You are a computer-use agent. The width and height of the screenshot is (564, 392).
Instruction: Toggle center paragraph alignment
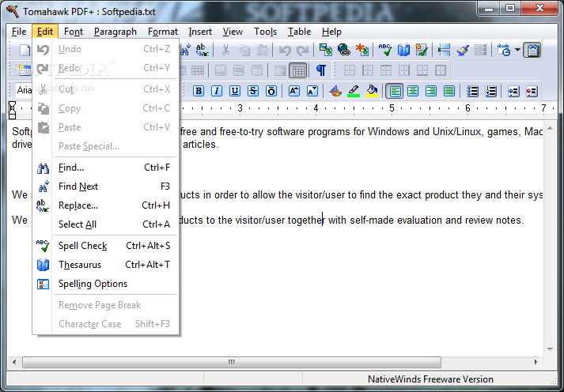click(413, 91)
